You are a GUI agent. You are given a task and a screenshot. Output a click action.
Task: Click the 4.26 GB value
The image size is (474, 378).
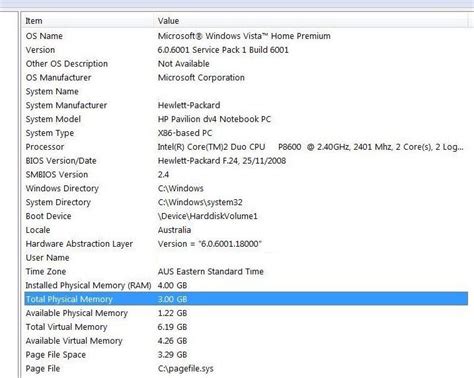pos(172,341)
